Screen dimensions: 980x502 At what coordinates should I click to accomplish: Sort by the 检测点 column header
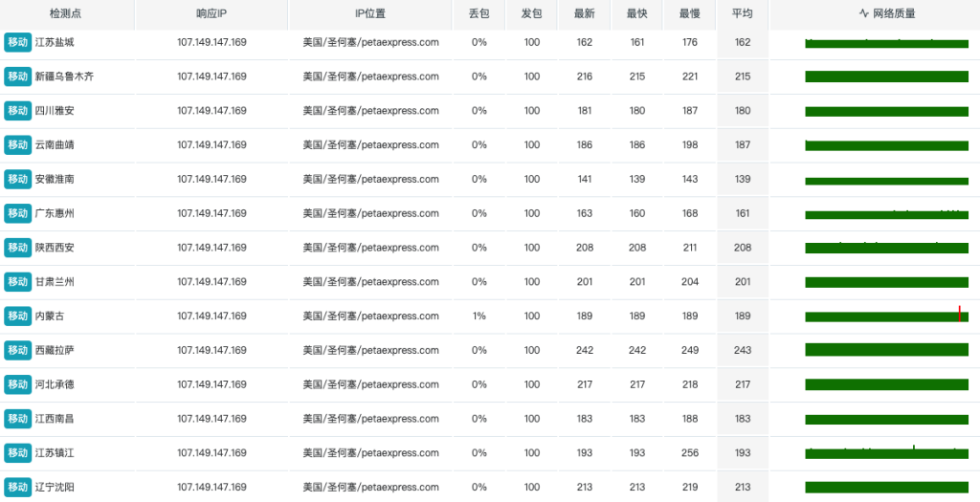click(65, 14)
